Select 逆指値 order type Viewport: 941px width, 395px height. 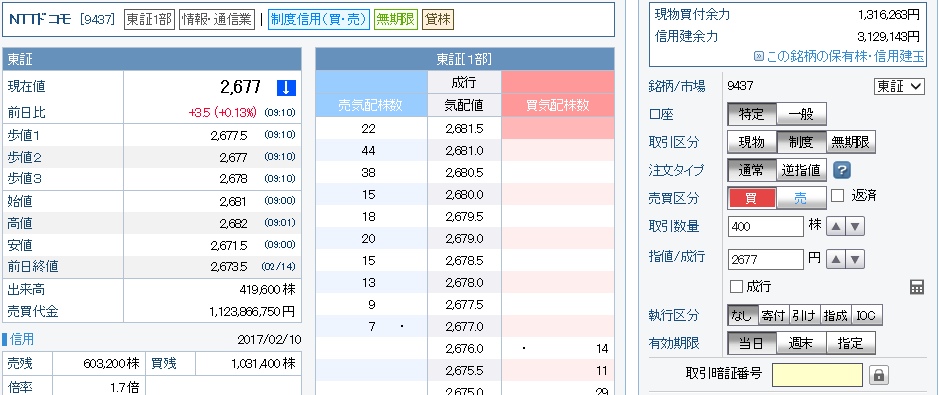pos(801,170)
